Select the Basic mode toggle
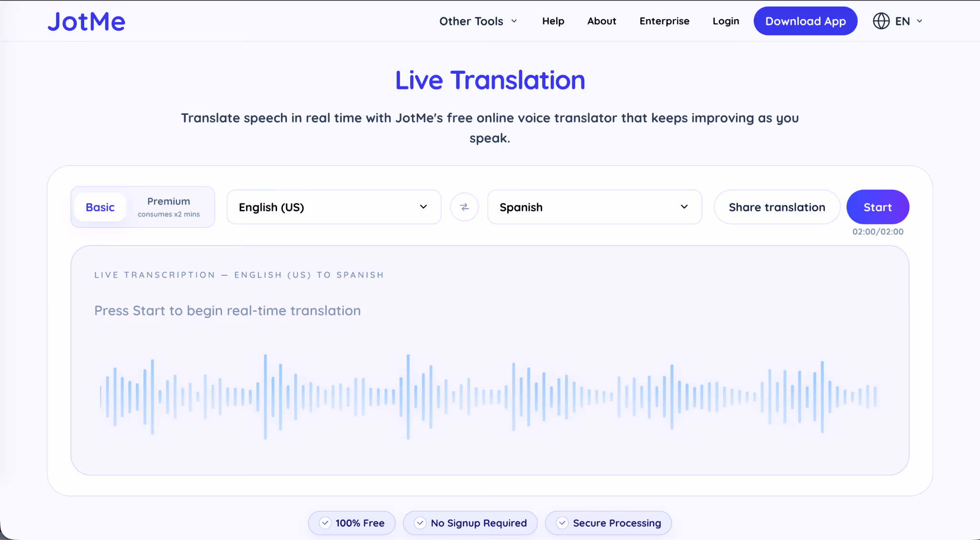Image resolution: width=980 pixels, height=540 pixels. pyautogui.click(x=100, y=207)
